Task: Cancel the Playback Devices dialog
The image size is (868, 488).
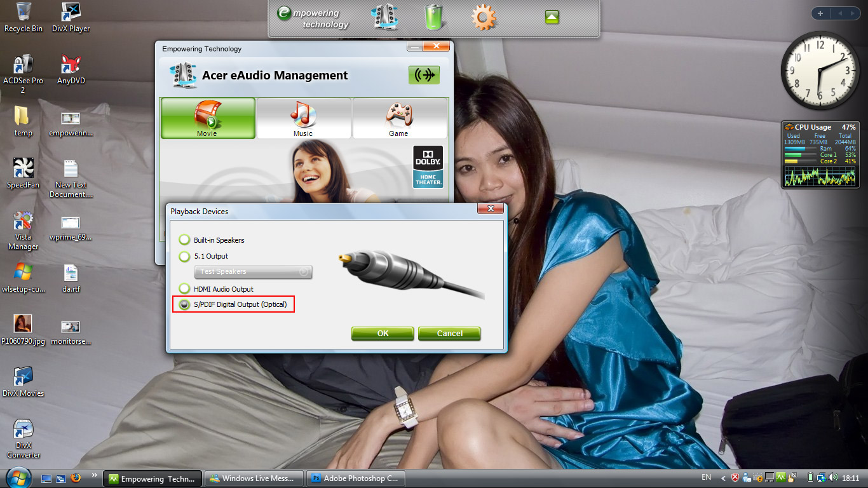Action: pos(449,334)
